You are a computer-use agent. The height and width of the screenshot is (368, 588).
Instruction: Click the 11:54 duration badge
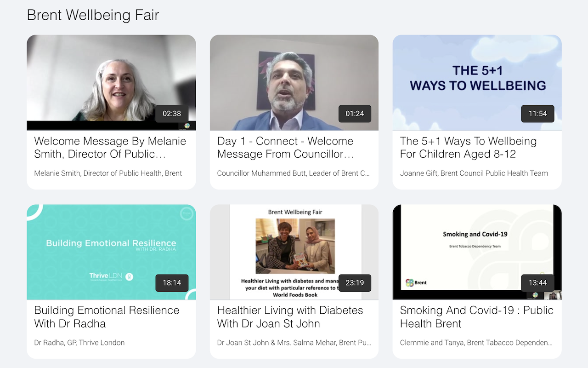pyautogui.click(x=537, y=114)
